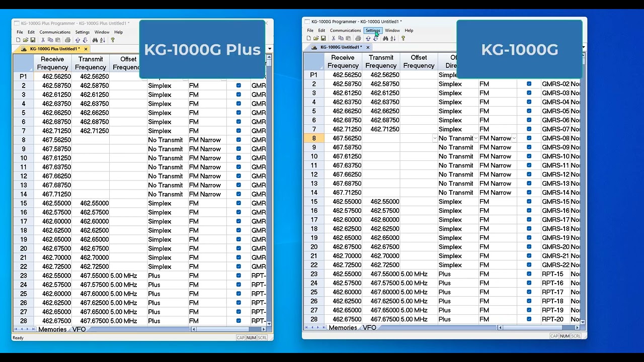Open FM Narrow dropdown arrow in row 8
The height and width of the screenshot is (362, 644).
pyautogui.click(x=514, y=138)
